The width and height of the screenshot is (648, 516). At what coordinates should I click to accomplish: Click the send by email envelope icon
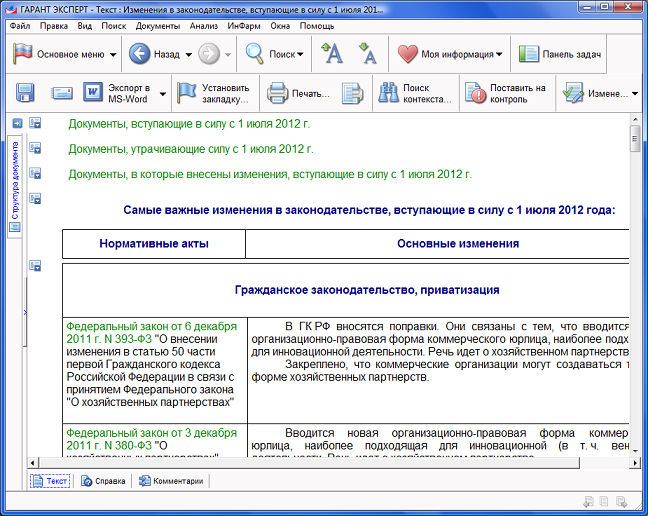coord(62,94)
